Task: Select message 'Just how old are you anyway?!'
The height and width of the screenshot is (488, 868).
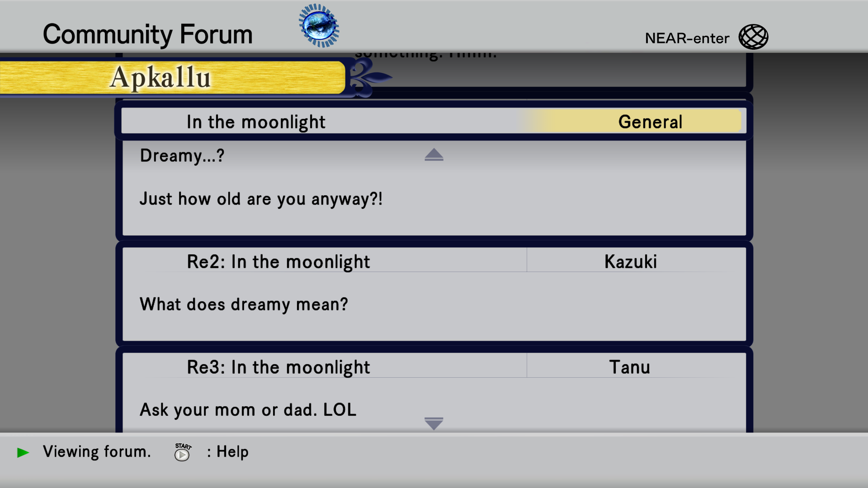Action: click(x=261, y=199)
